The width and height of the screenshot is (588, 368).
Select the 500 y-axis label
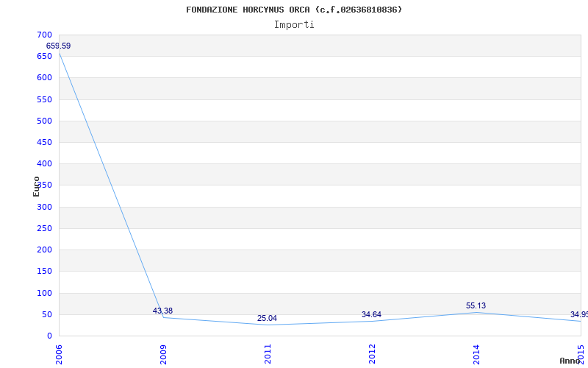pyautogui.click(x=45, y=121)
